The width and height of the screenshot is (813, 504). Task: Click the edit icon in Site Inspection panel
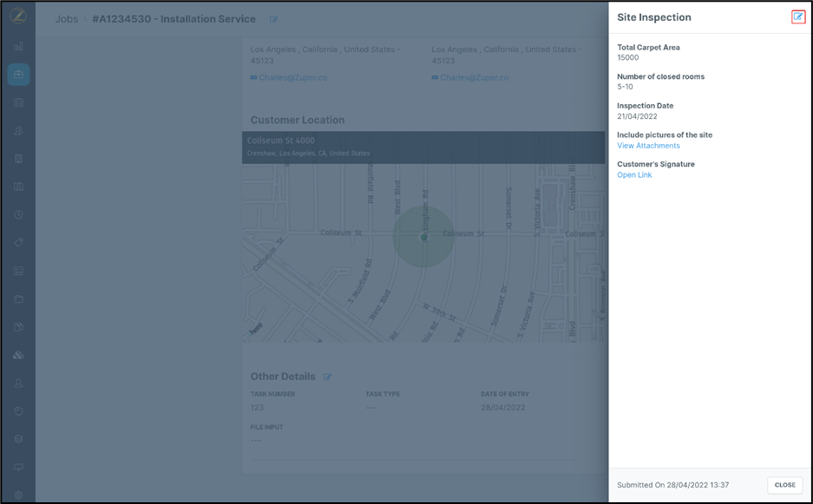[x=797, y=17]
